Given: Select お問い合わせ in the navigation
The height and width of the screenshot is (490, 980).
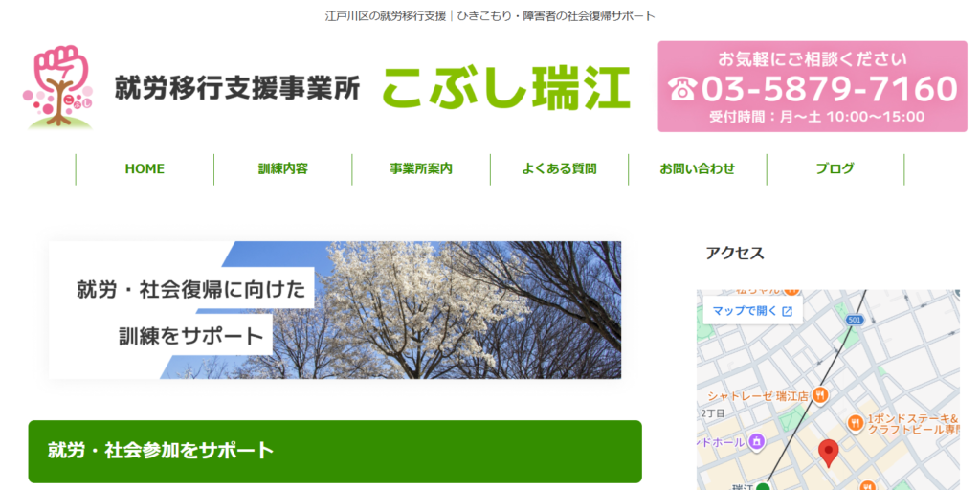Looking at the screenshot, I should click(698, 168).
